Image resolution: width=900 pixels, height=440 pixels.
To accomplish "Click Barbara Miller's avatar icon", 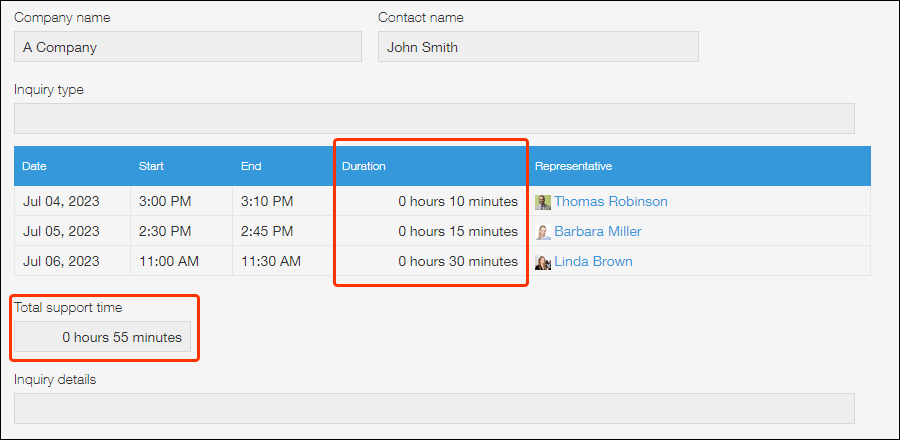I will pyautogui.click(x=543, y=232).
